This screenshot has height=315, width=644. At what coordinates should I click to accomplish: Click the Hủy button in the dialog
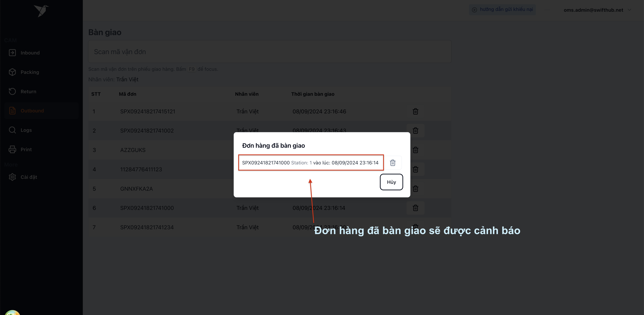click(x=391, y=182)
